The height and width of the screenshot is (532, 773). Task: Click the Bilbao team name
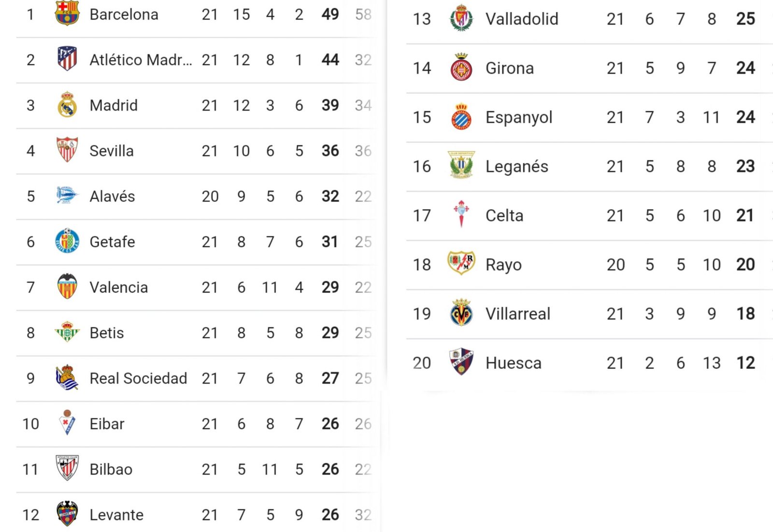(111, 469)
